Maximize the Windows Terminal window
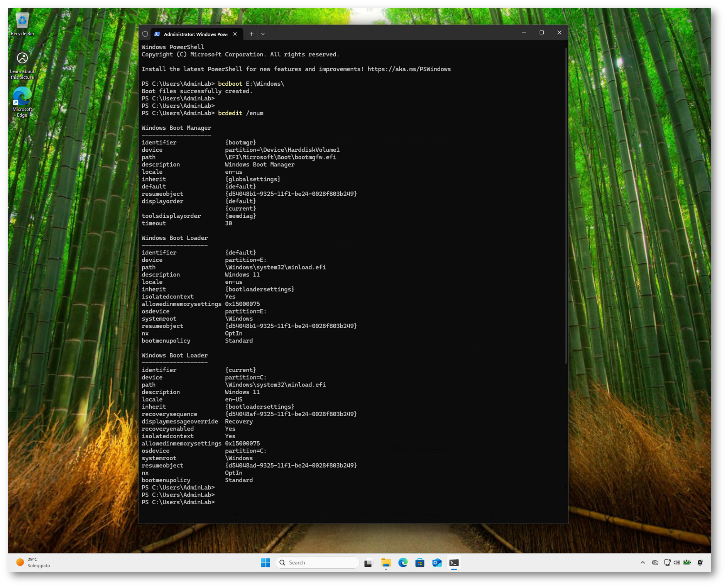727x588 pixels. coord(541,33)
